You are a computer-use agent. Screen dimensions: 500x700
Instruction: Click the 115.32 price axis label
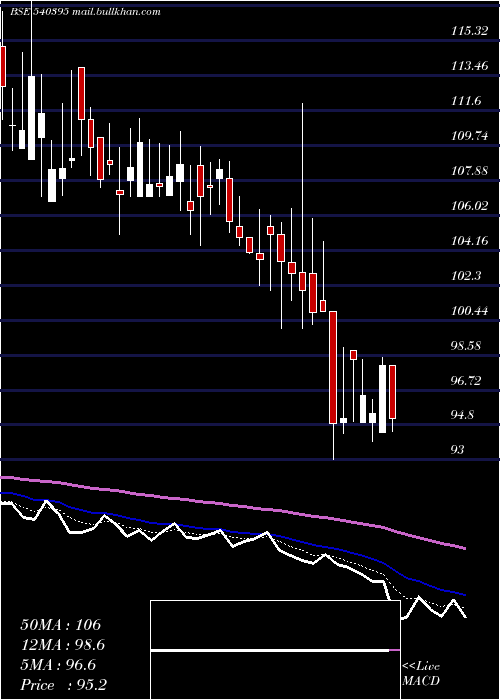click(x=469, y=31)
